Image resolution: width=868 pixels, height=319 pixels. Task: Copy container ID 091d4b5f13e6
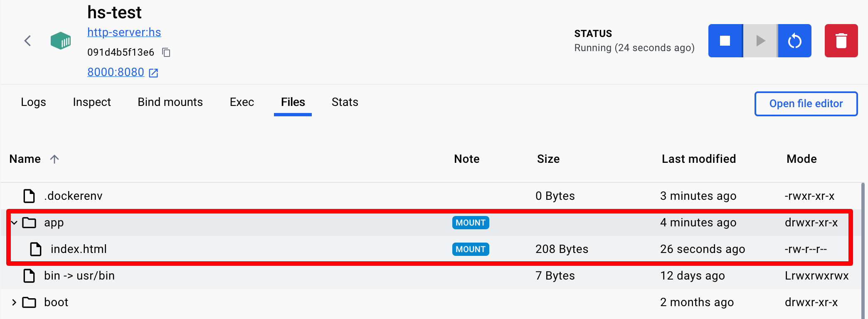pyautogui.click(x=166, y=52)
